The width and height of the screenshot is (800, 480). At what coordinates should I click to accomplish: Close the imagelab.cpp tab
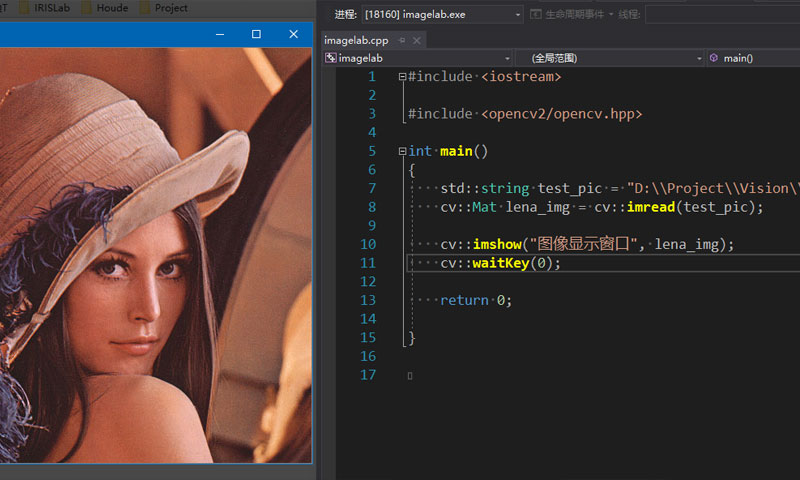pyautogui.click(x=417, y=40)
